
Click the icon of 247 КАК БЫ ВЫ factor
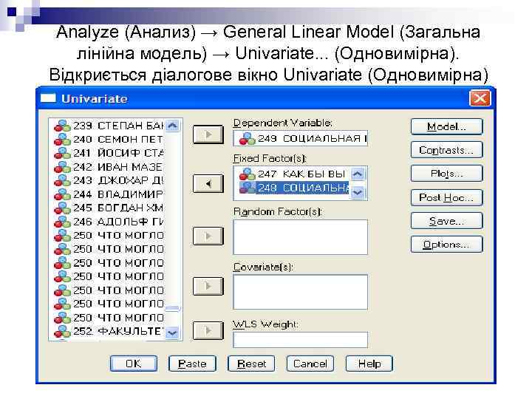(x=247, y=174)
